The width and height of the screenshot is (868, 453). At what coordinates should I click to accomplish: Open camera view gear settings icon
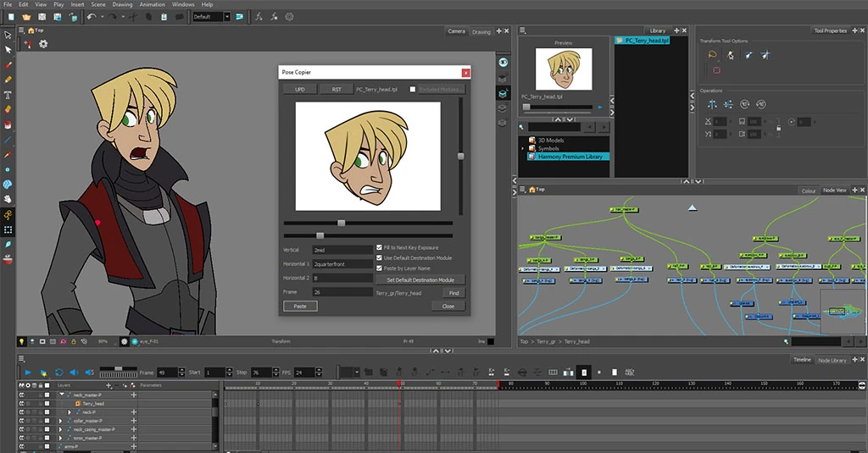click(43, 44)
